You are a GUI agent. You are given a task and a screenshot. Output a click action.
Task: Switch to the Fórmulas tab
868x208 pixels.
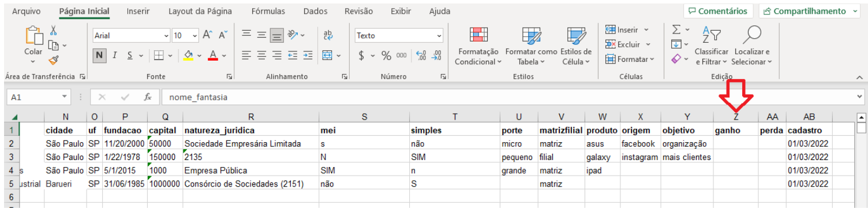click(x=268, y=11)
